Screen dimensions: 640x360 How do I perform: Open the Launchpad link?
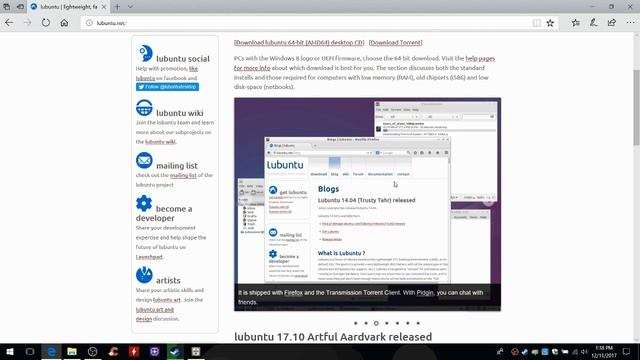point(149,257)
